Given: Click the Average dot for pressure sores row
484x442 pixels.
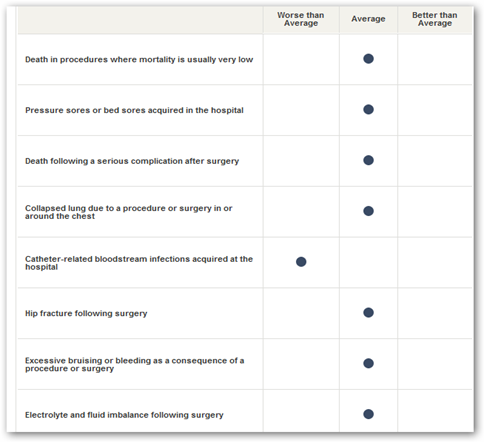Looking at the screenshot, I should (368, 109).
